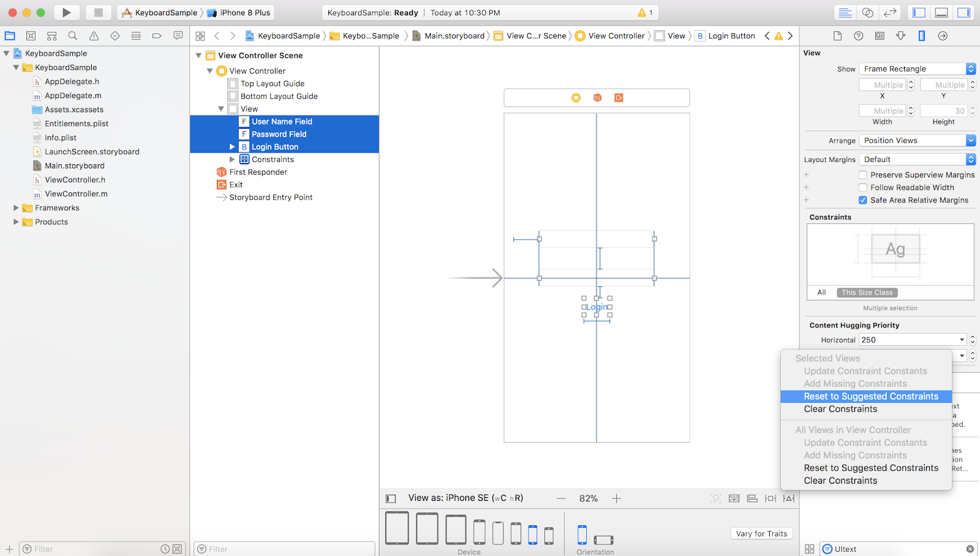Viewport: 980px width, 556px height.
Task: Click the Vary for Traits button
Action: point(761,533)
